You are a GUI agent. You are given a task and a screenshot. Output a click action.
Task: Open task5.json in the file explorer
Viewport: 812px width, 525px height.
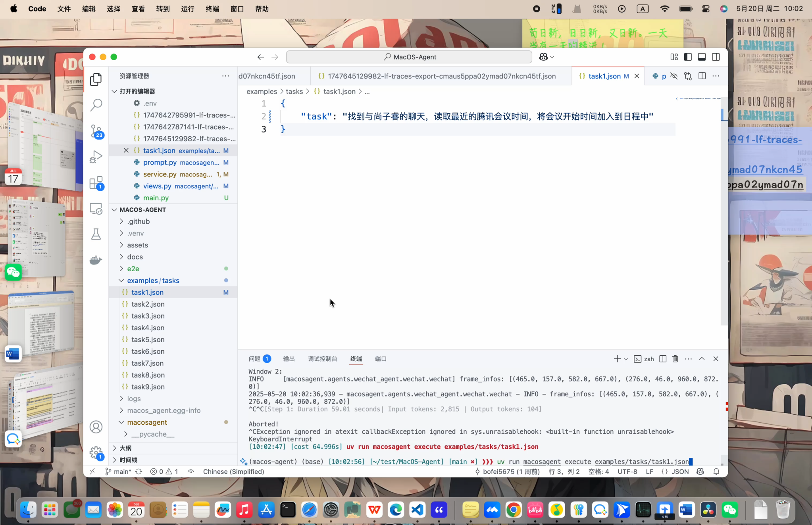coord(148,339)
